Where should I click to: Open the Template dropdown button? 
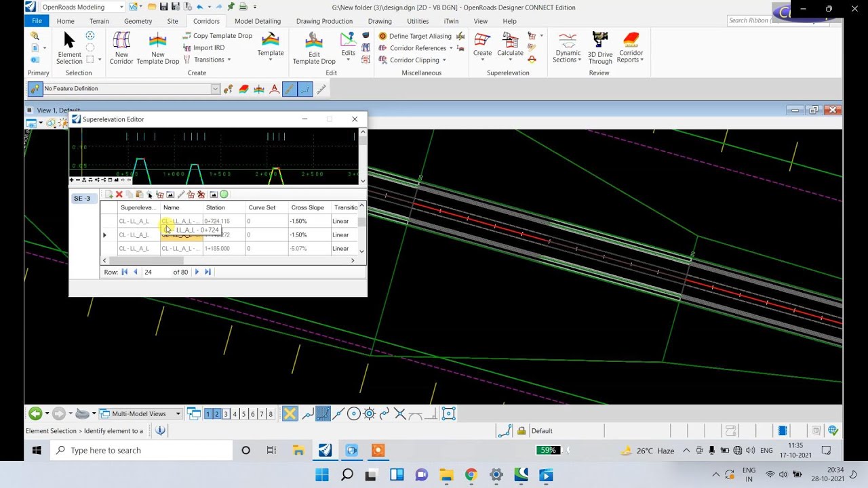270,46
